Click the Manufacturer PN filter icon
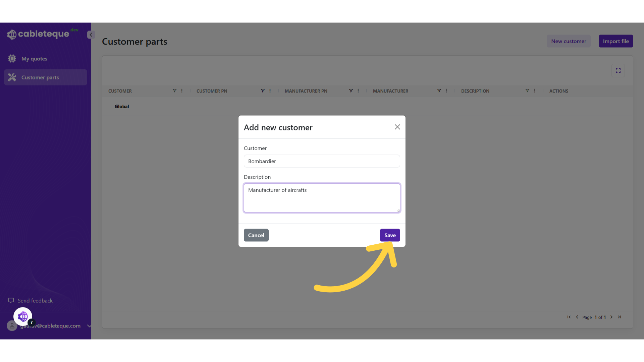Image resolution: width=644 pixels, height=362 pixels. 351,91
